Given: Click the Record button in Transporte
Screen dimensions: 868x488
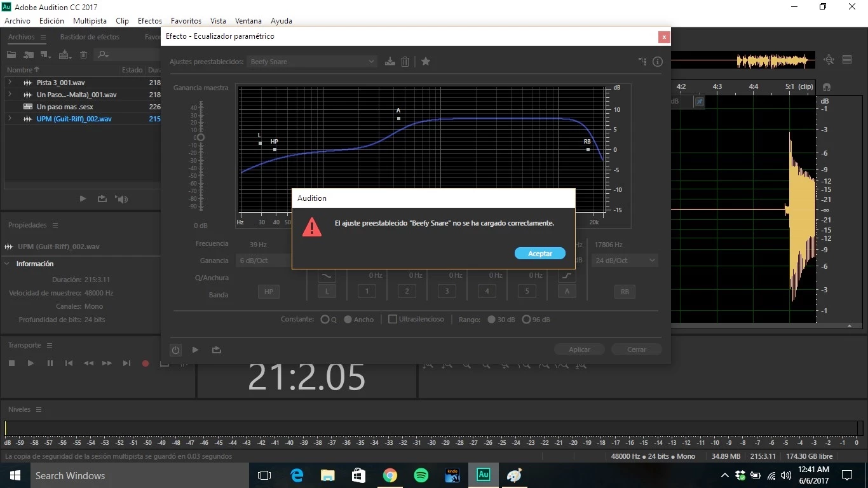Looking at the screenshot, I should pos(146,363).
